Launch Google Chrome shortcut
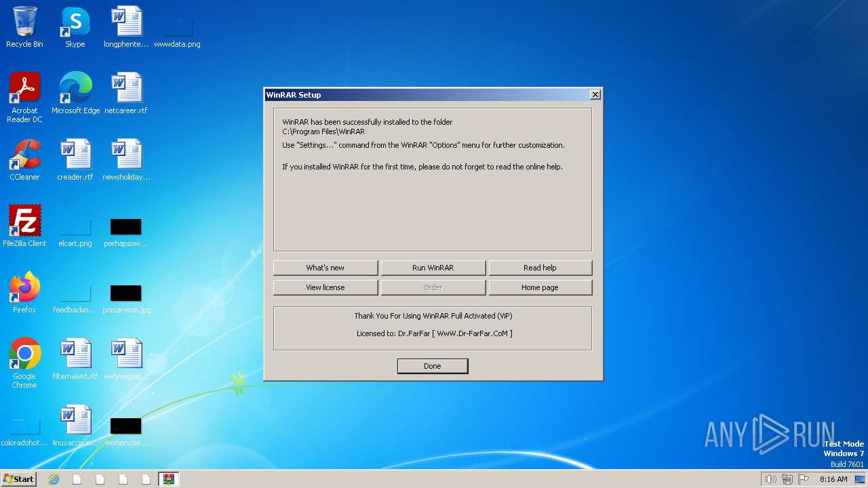 24,363
